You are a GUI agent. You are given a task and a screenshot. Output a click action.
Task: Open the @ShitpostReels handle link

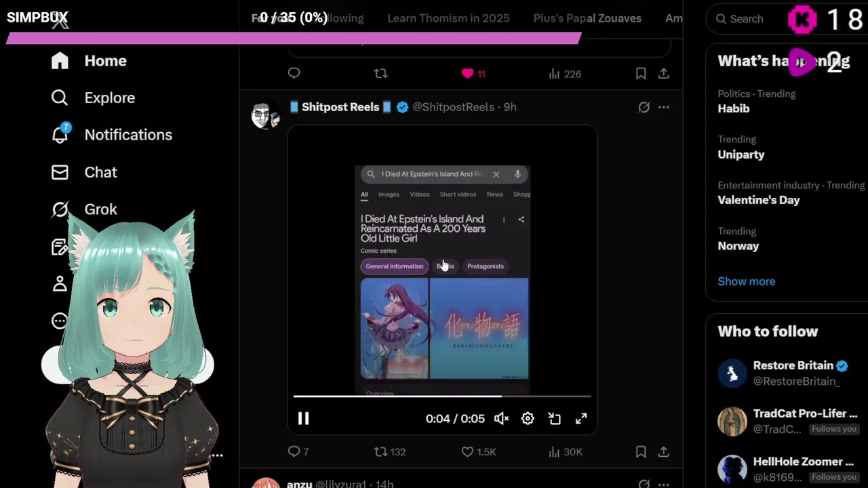tap(453, 107)
